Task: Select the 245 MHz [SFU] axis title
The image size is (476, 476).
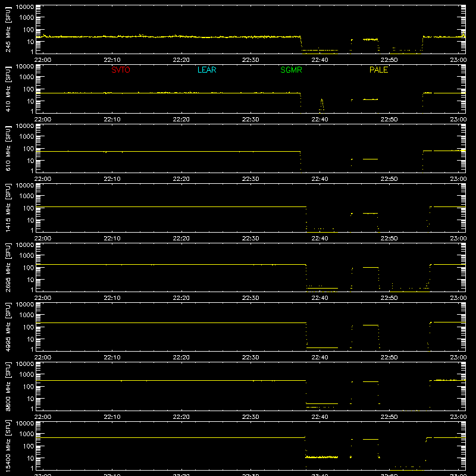Action: (8, 29)
